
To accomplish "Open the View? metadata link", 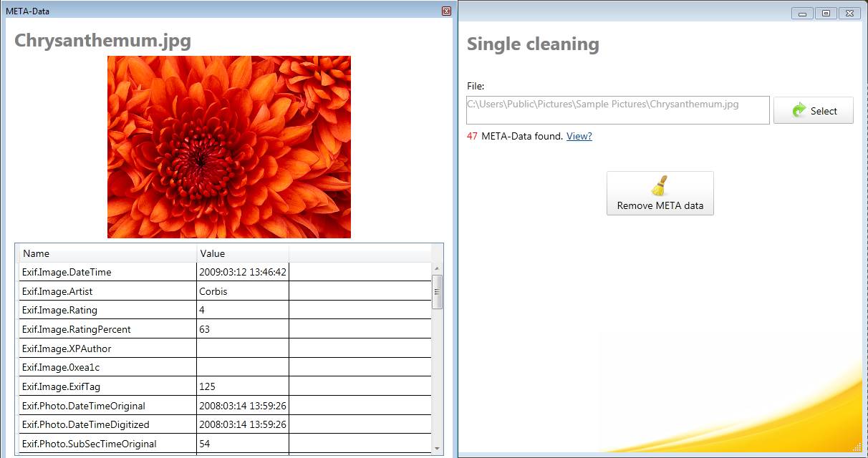I will [x=579, y=136].
